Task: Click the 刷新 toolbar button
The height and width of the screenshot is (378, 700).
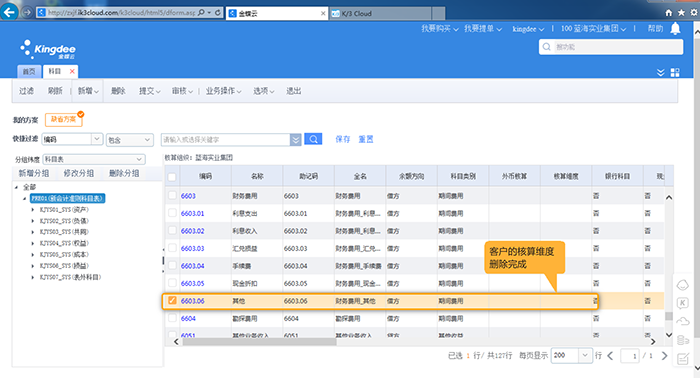Action: tap(55, 91)
